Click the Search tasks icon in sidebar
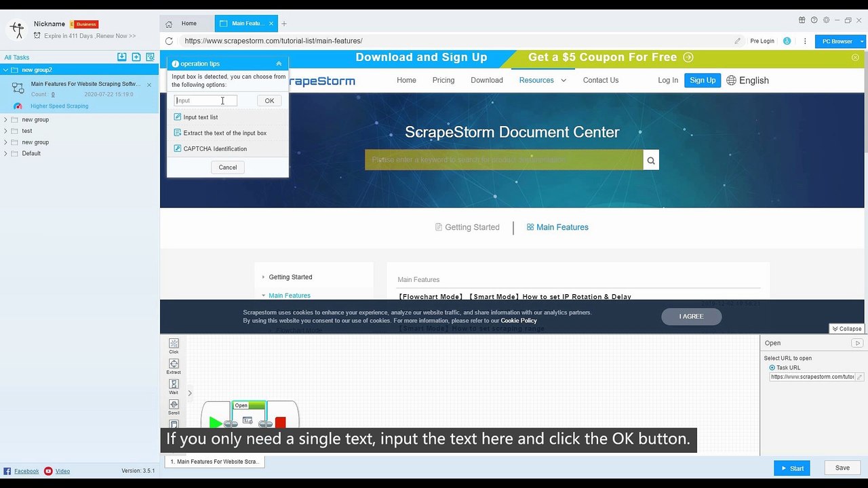Screen dimensions: 868x488 pyautogui.click(x=151, y=57)
